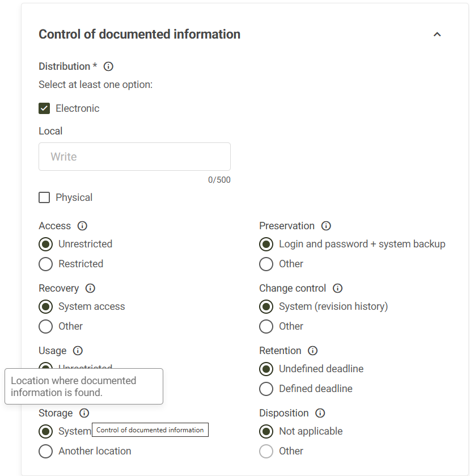Click the 0/500 character counter
Image resolution: width=470 pixels, height=476 pixels.
219,180
